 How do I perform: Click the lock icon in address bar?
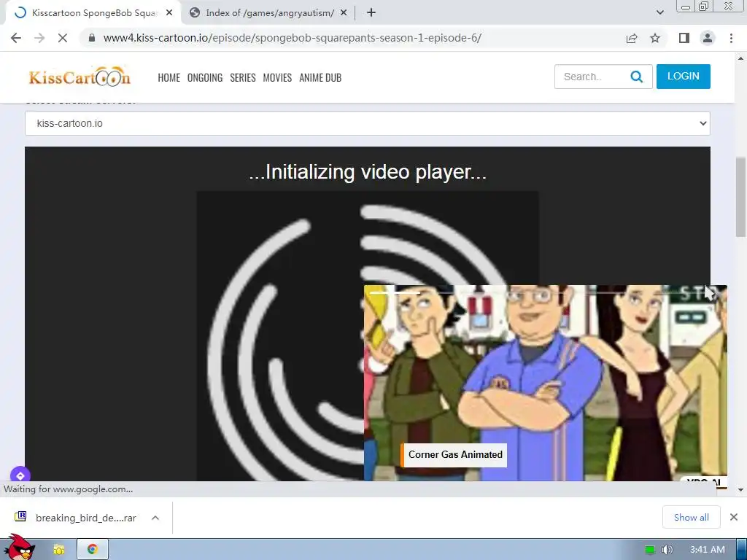click(92, 38)
